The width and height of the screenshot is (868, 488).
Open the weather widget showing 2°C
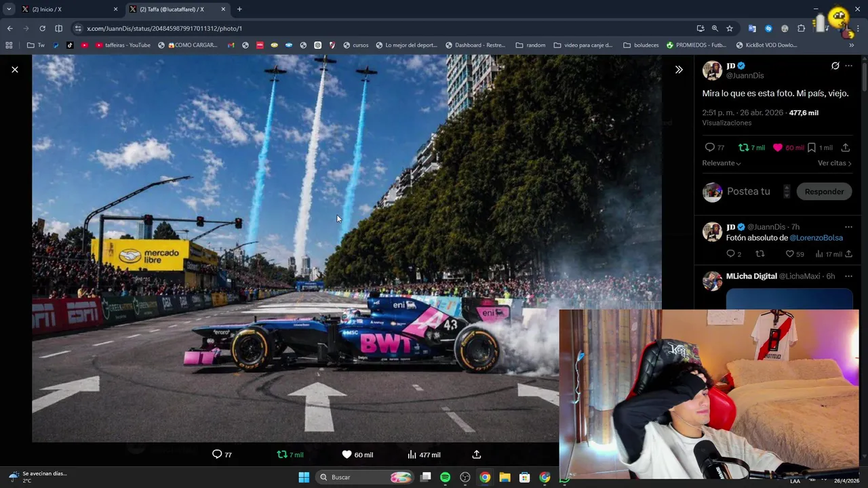click(x=37, y=477)
